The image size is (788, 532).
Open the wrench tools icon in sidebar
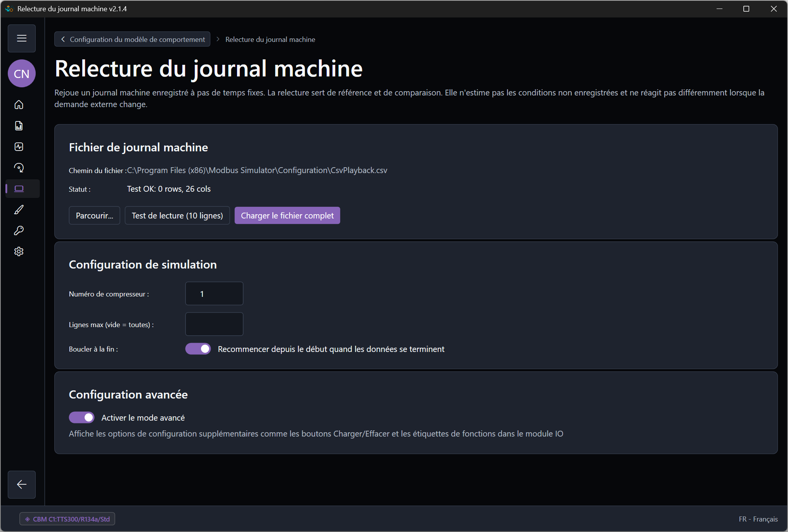click(19, 230)
